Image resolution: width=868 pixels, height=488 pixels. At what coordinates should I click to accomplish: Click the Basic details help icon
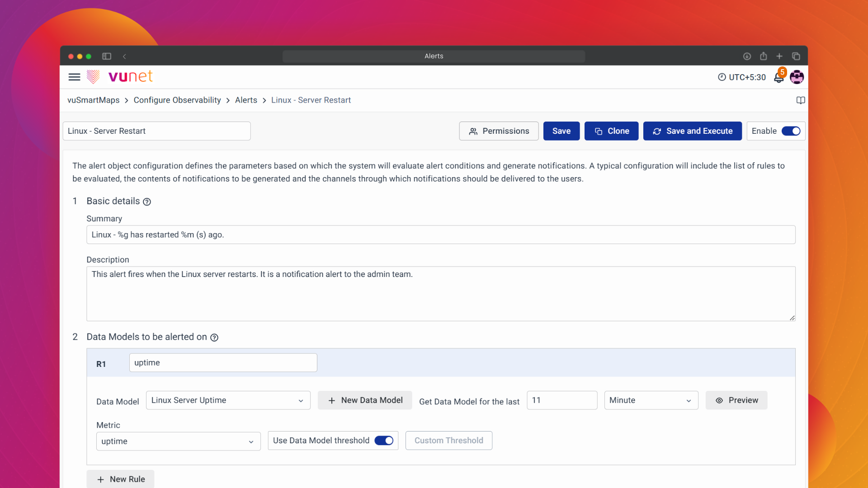pyautogui.click(x=147, y=202)
